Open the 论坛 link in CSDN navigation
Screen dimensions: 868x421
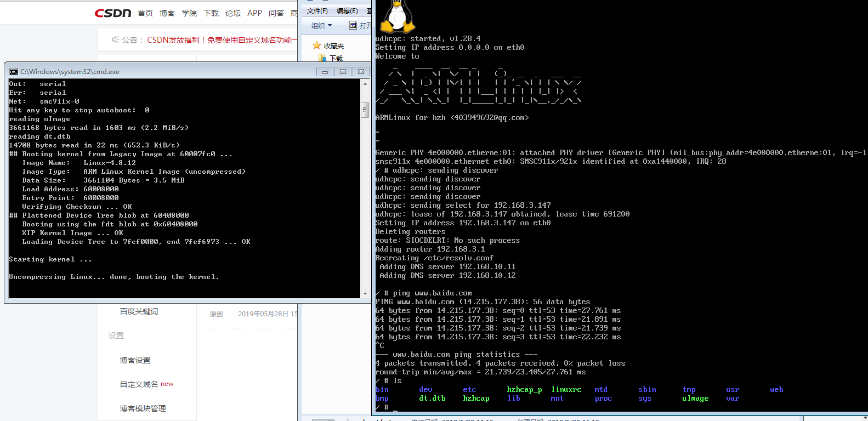[233, 13]
